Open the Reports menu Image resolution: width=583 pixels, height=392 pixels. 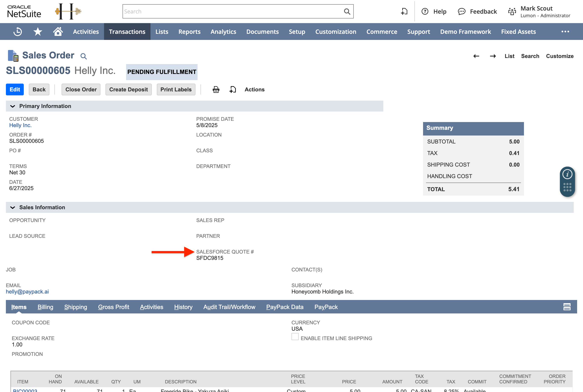(x=189, y=32)
